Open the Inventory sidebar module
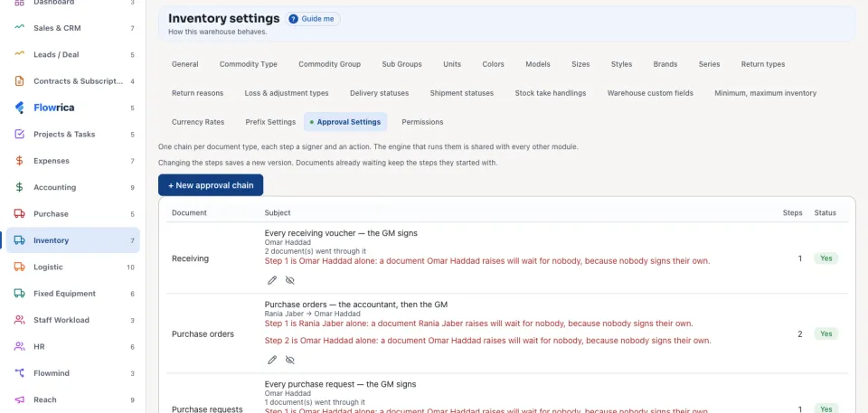 pyautogui.click(x=72, y=240)
